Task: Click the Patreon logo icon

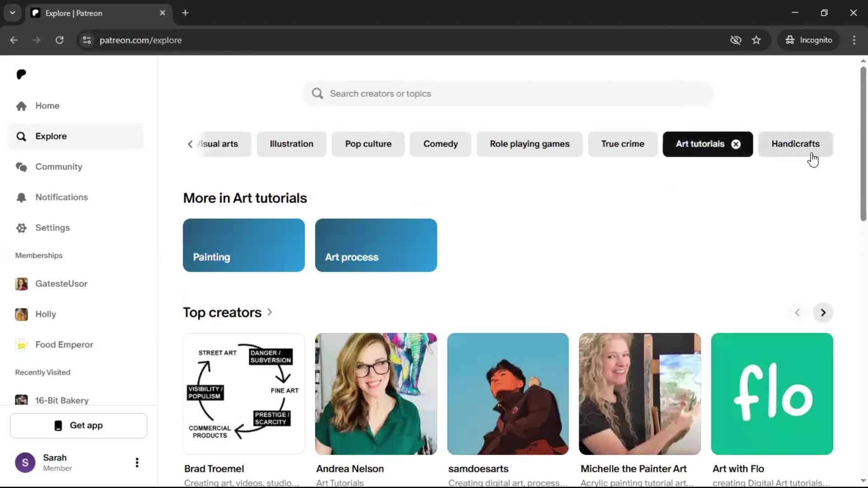Action: point(21,74)
